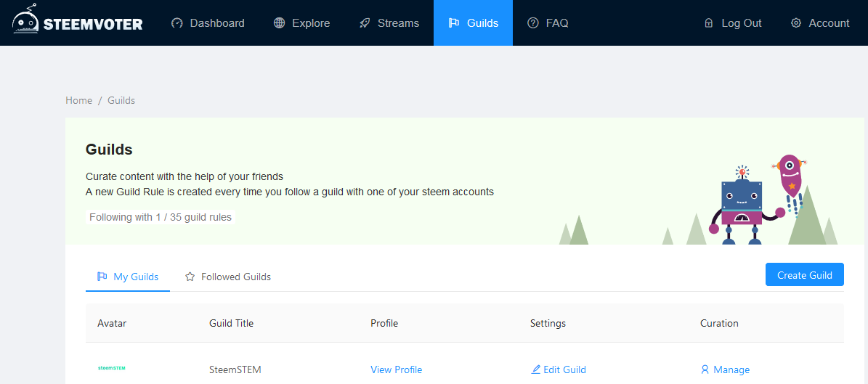Click the flag icon on My Guilds tab
The width and height of the screenshot is (868, 384).
coord(102,277)
